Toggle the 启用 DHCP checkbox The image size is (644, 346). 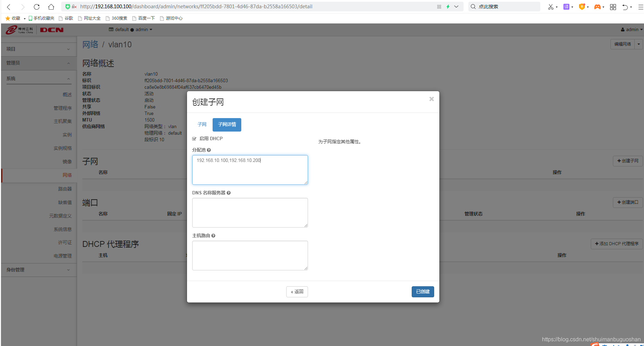194,139
